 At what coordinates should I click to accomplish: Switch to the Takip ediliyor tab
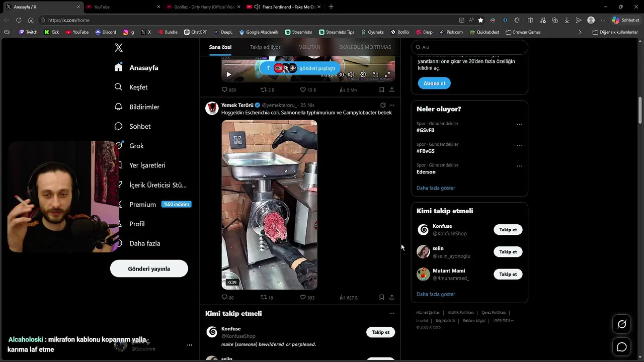pyautogui.click(x=265, y=47)
